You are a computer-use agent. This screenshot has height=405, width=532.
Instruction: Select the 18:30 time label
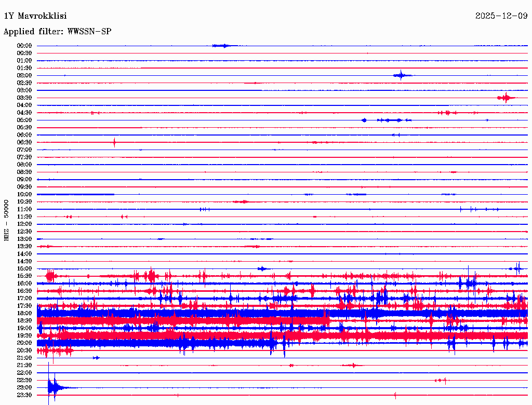tap(24, 321)
